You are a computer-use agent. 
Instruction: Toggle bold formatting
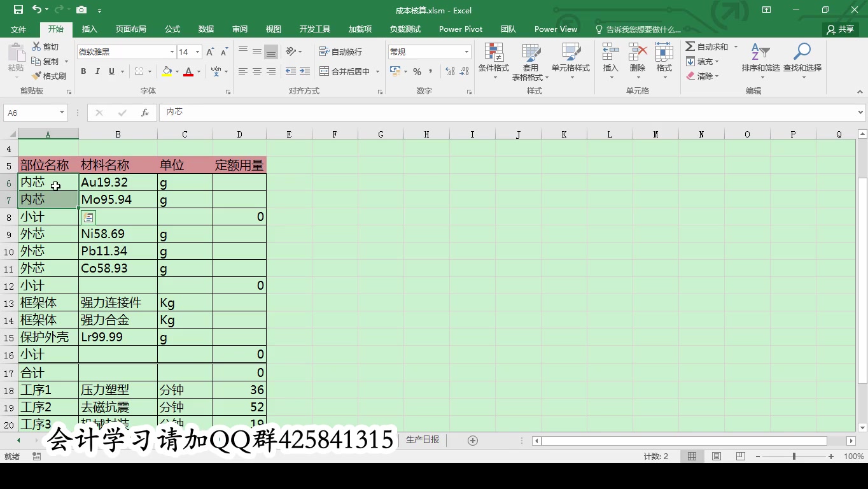(x=83, y=71)
